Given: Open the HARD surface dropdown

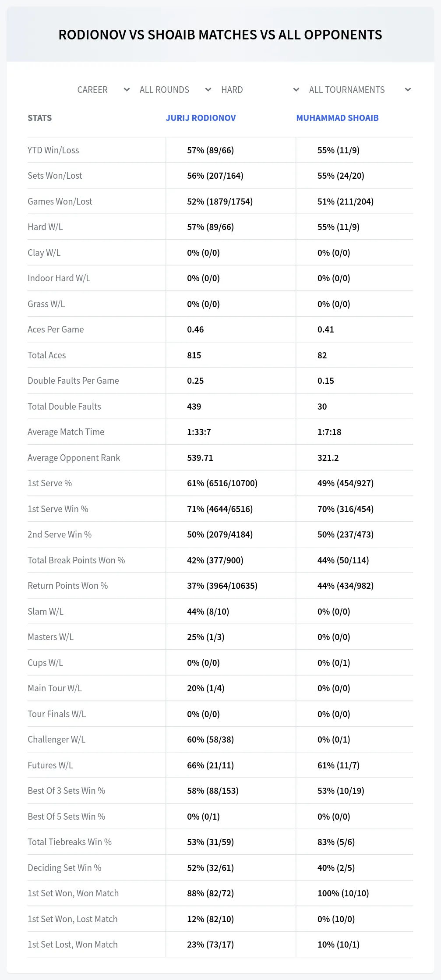Looking at the screenshot, I should pos(260,90).
